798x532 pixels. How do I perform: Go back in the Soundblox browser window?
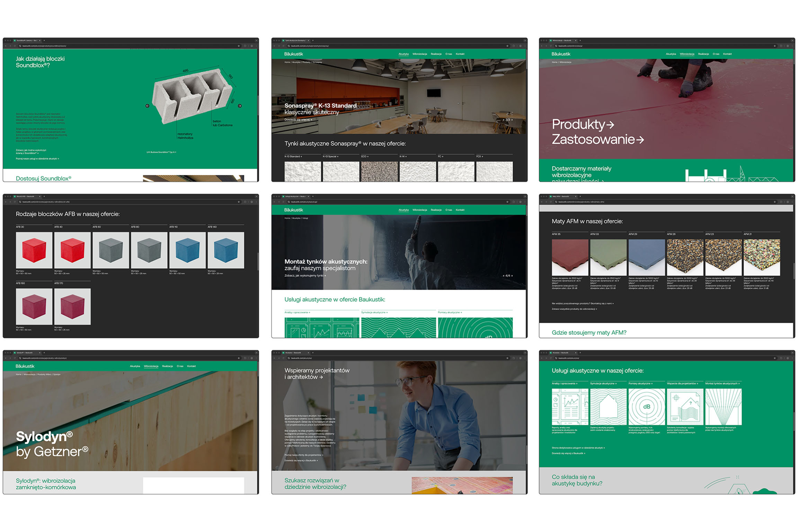coord(6,46)
